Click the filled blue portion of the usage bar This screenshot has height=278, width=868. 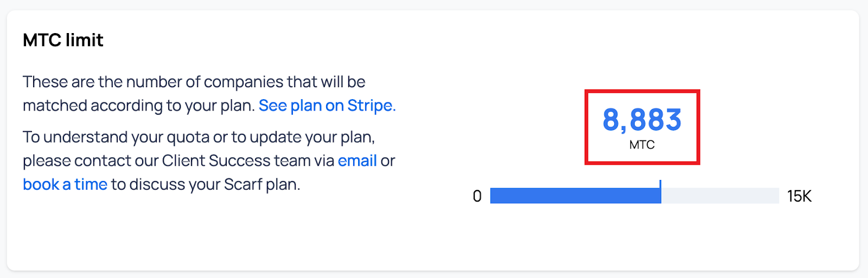[x=575, y=196]
